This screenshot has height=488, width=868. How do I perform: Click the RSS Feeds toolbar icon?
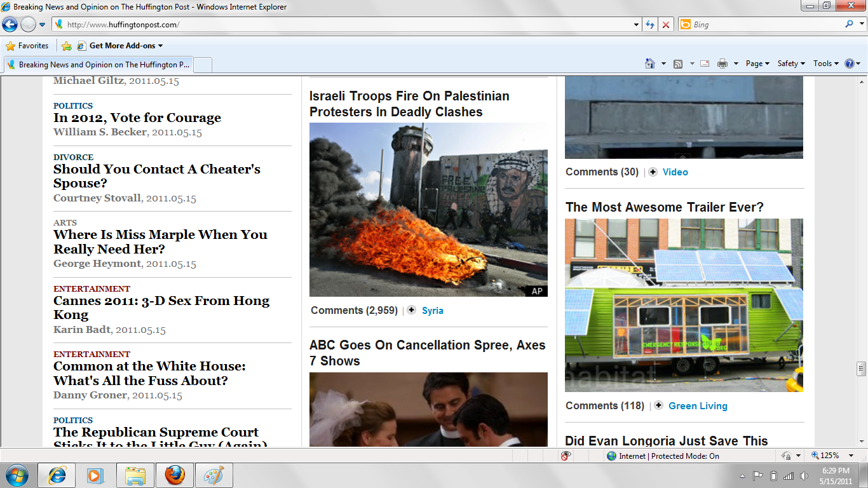(x=678, y=64)
